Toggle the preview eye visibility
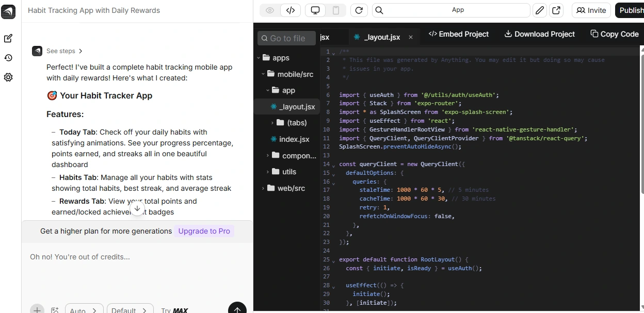Image resolution: width=644 pixels, height=313 pixels. tap(269, 10)
